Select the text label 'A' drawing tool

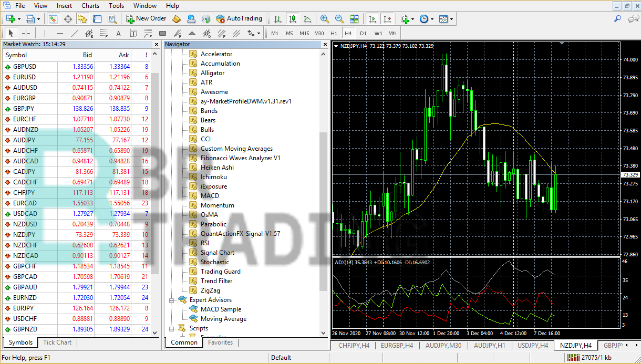tap(118, 34)
